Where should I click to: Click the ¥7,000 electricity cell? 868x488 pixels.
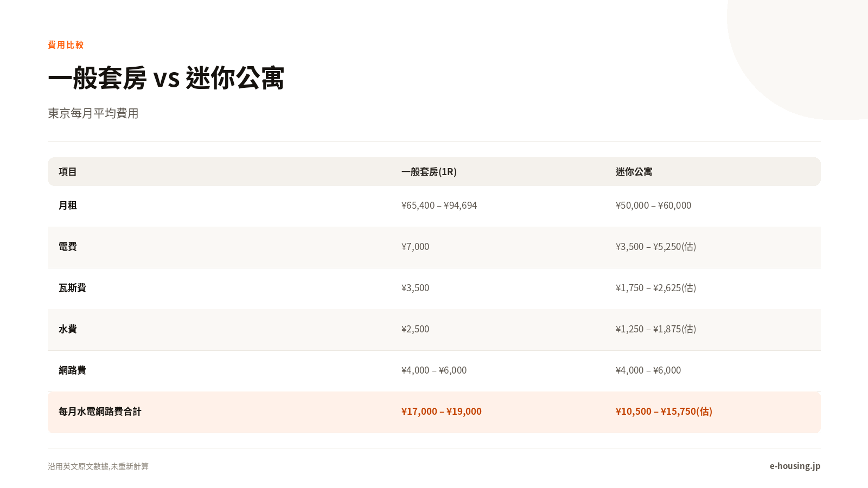point(415,247)
